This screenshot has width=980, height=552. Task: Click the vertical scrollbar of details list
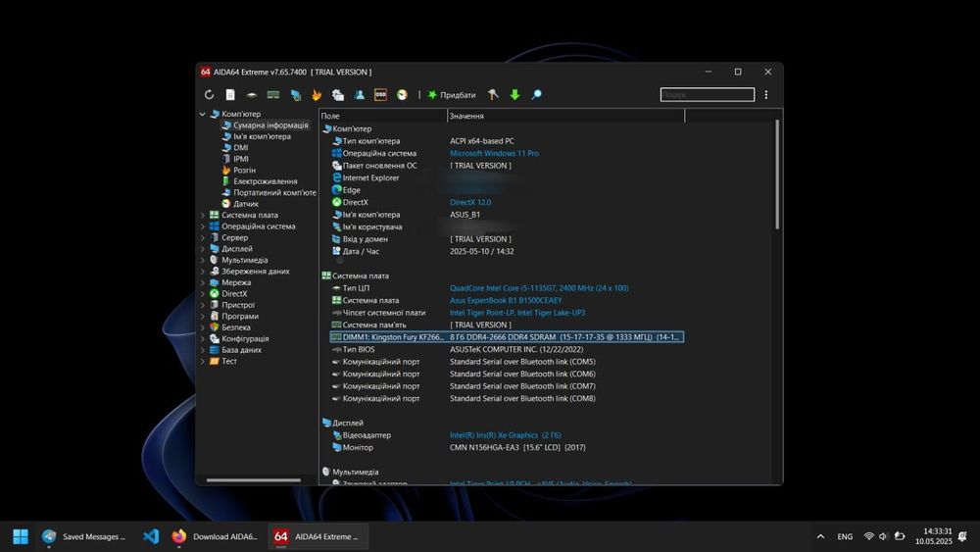[x=777, y=175]
